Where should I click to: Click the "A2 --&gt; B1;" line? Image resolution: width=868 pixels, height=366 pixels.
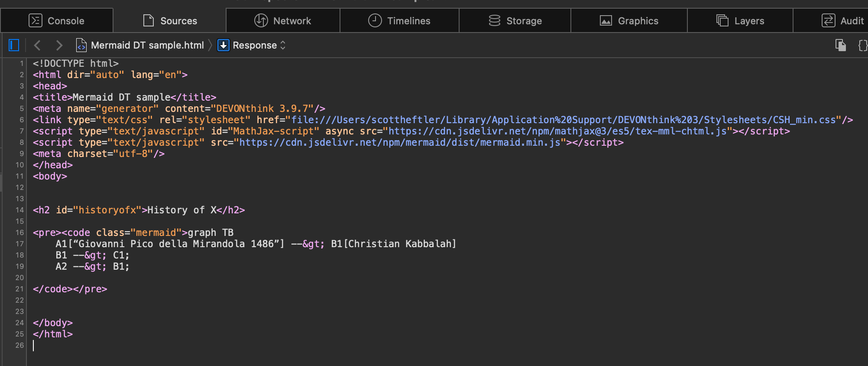[x=92, y=266]
